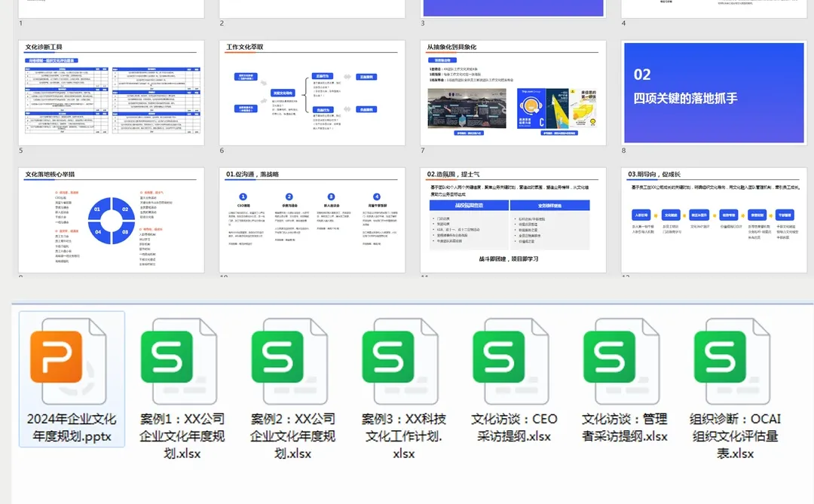The width and height of the screenshot is (814, 504).
Task: Select the 文化诊断工具 slide thumbnail
Action: pyautogui.click(x=110, y=93)
